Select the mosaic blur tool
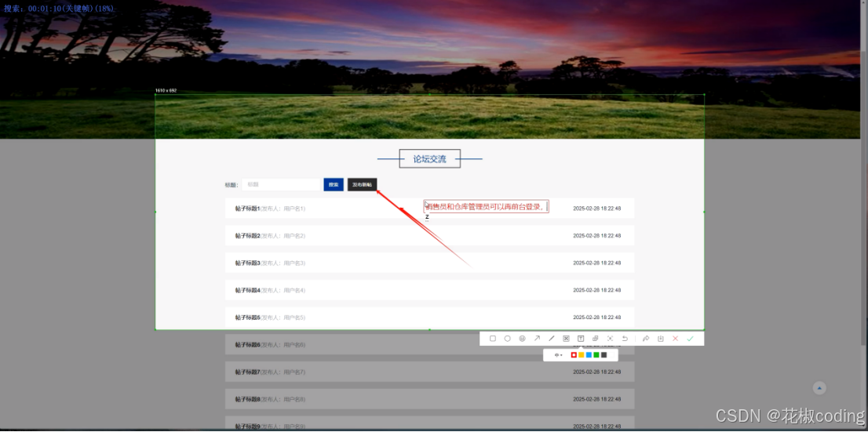The width and height of the screenshot is (868, 432). click(567, 339)
